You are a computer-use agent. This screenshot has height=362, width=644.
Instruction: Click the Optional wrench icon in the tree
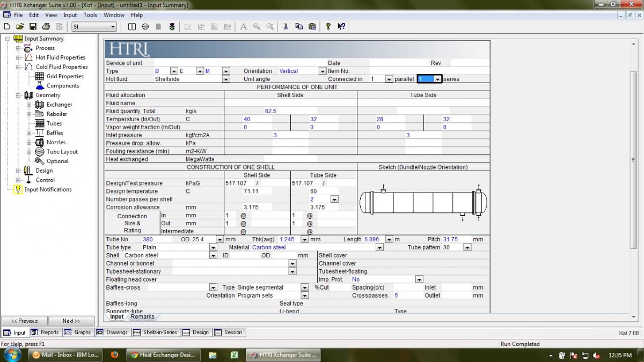tap(40, 161)
